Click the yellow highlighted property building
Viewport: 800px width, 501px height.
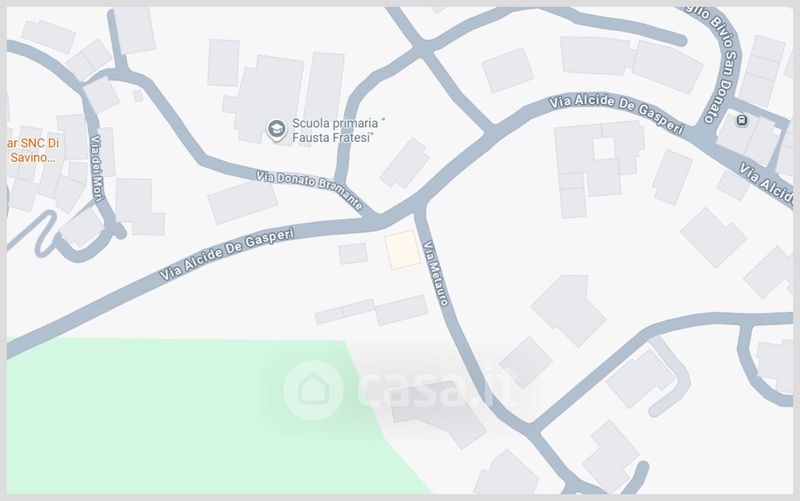click(403, 249)
